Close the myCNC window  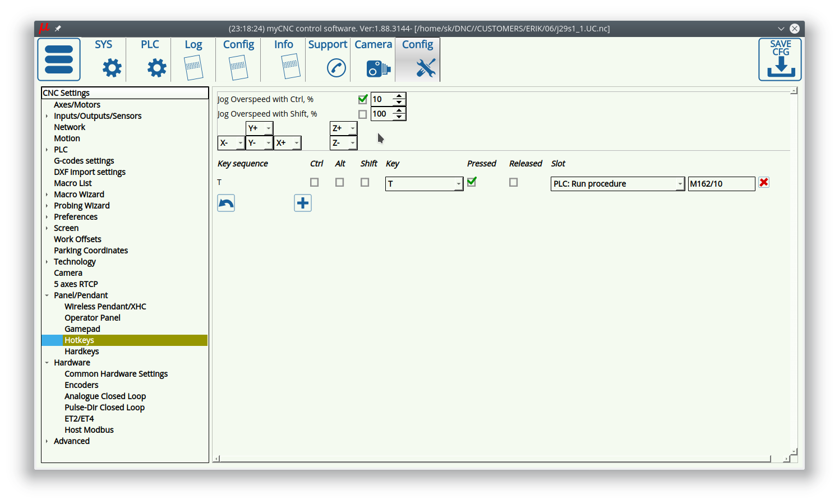795,29
